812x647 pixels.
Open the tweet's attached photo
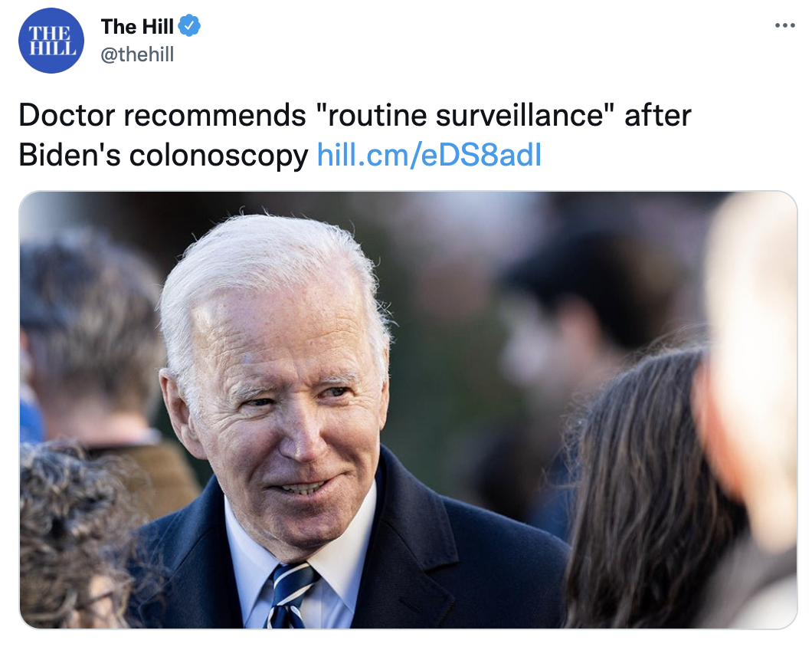[x=408, y=410]
